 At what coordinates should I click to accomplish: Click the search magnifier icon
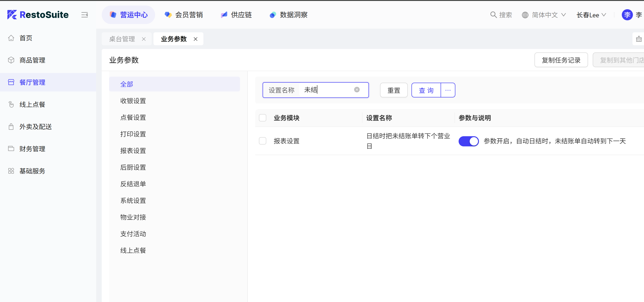(493, 15)
